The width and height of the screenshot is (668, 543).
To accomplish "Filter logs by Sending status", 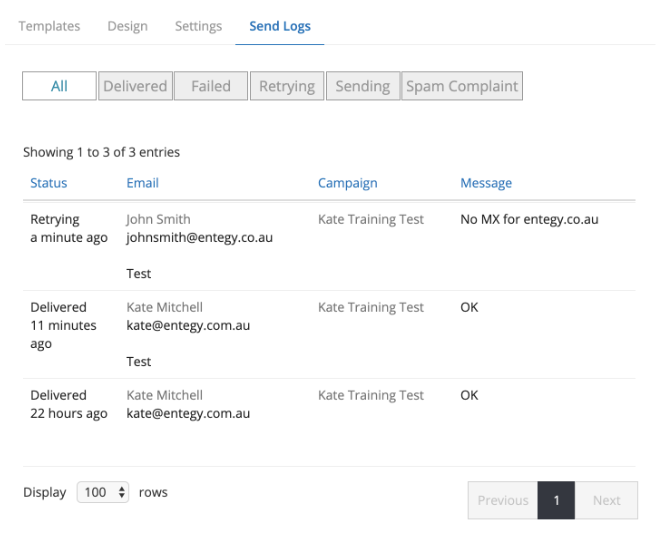I will 363,86.
